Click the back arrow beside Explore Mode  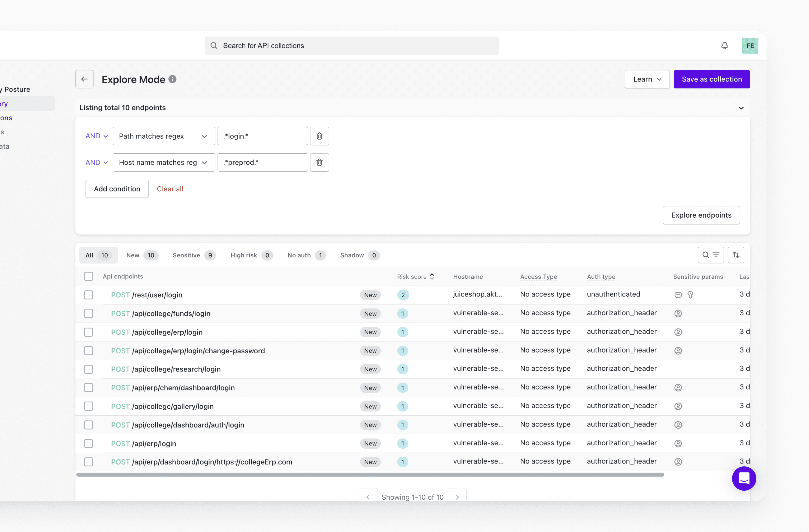[84, 79]
